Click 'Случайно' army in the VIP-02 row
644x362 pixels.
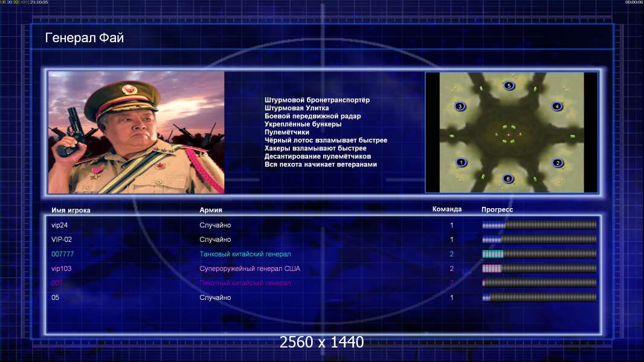click(x=215, y=240)
